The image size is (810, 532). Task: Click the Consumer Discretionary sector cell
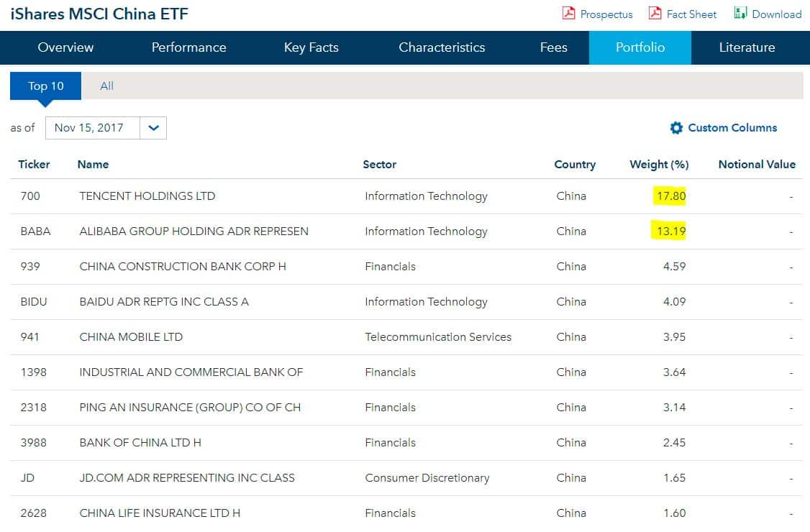(427, 478)
